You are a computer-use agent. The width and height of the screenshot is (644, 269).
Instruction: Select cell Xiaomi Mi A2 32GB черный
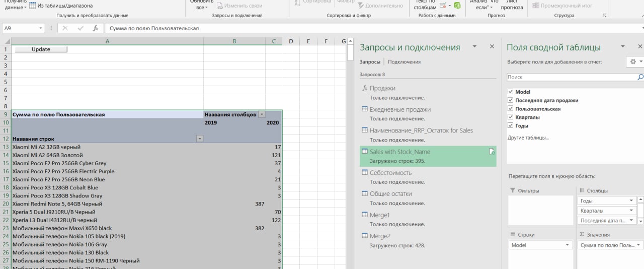(107, 147)
